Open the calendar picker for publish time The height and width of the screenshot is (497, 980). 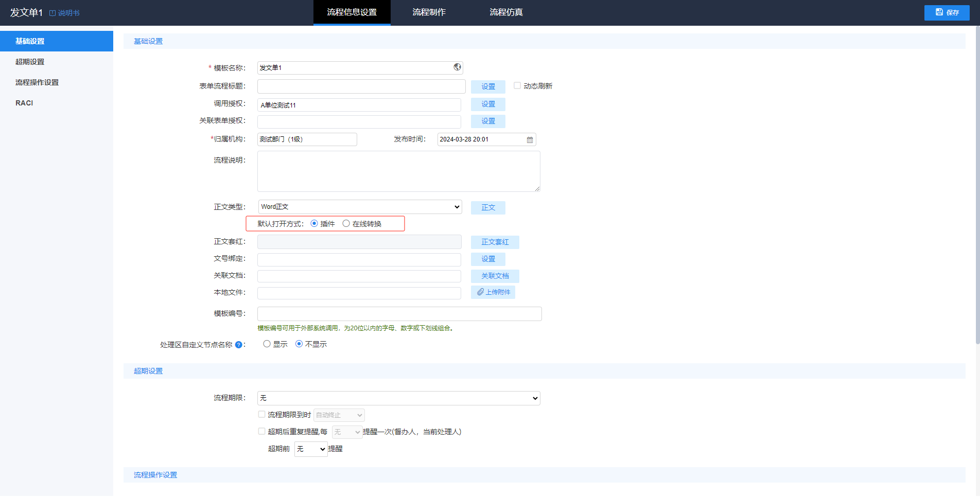tap(530, 140)
